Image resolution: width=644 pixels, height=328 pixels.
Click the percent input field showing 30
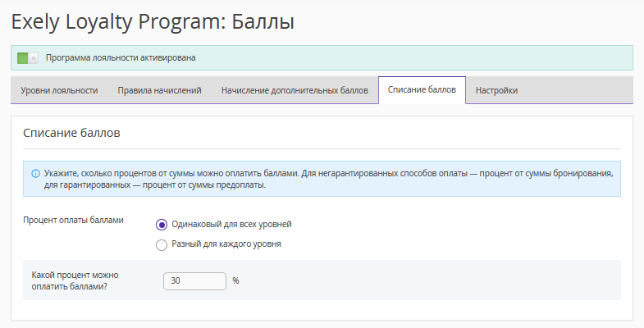194,281
